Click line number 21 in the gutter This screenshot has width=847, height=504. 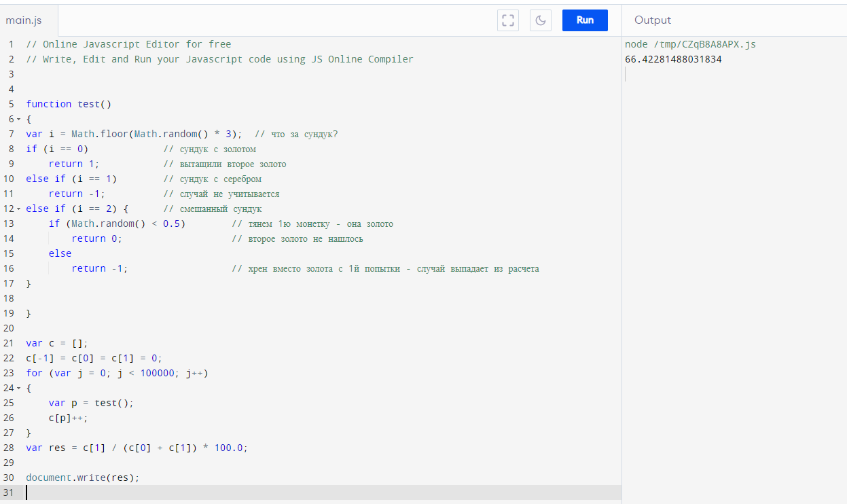[x=9, y=343]
